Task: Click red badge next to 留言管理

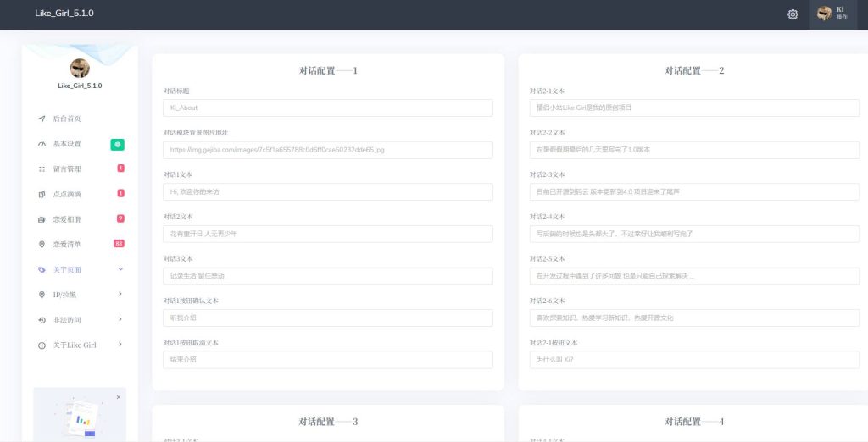Action: [120, 169]
